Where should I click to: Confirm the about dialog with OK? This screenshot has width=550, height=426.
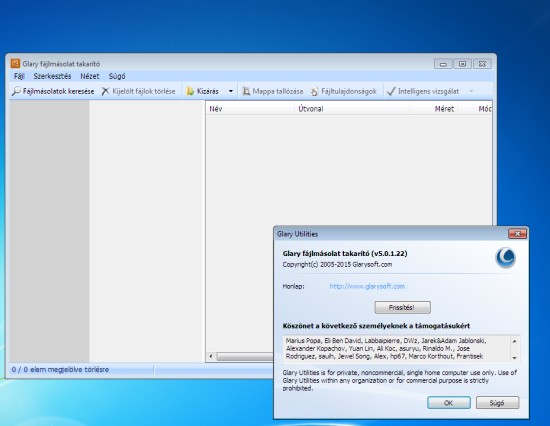pos(449,403)
